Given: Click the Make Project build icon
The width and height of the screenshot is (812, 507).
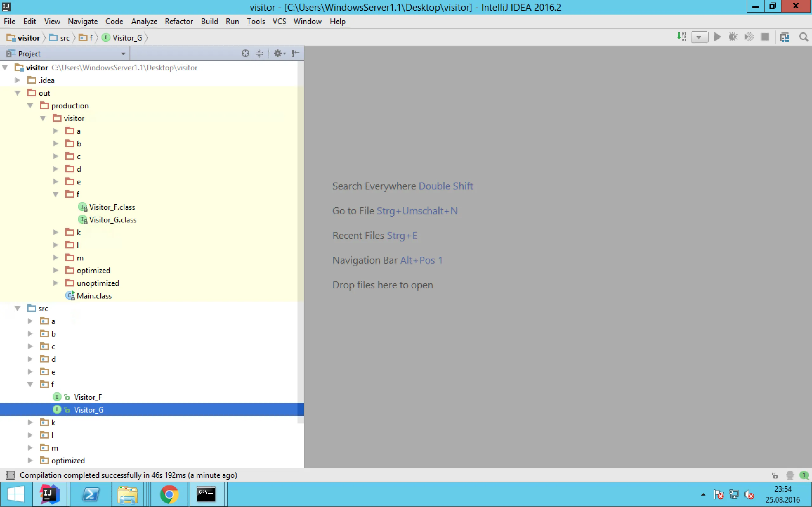Looking at the screenshot, I should pyautogui.click(x=681, y=37).
